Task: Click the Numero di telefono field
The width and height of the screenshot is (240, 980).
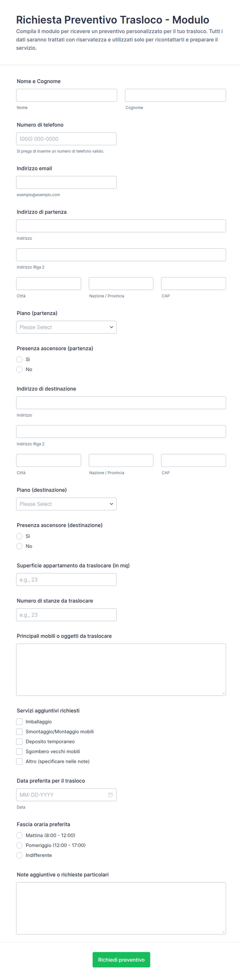Action: (x=66, y=139)
